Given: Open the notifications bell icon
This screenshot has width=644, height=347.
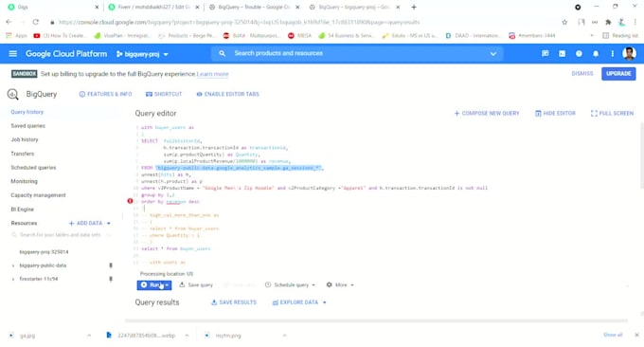Looking at the screenshot, I should click(x=596, y=54).
